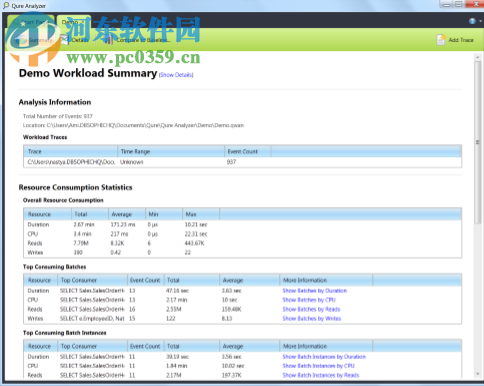Expand the dropdown arrow beside the help icon
Screen dimensions: 484x386
click(x=480, y=21)
